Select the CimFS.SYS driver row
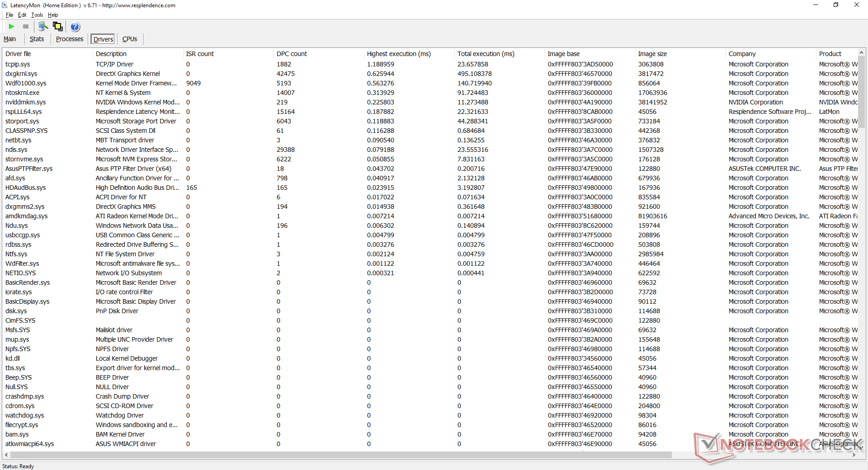 [x=430, y=320]
